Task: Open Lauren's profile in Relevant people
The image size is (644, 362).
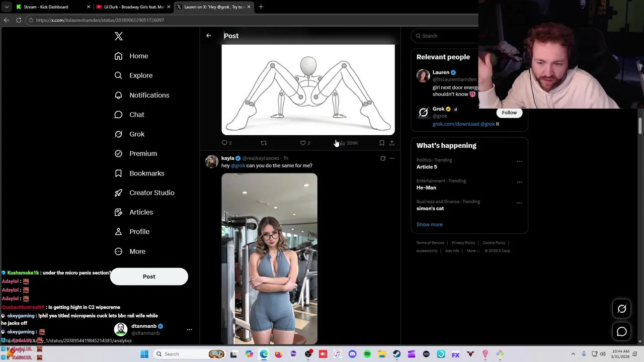Action: [x=441, y=72]
